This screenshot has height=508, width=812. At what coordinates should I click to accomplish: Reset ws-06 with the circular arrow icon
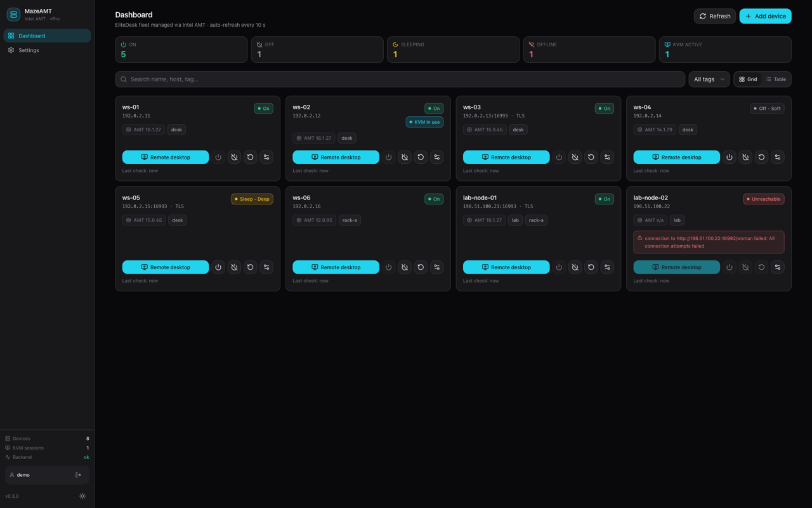click(x=421, y=267)
